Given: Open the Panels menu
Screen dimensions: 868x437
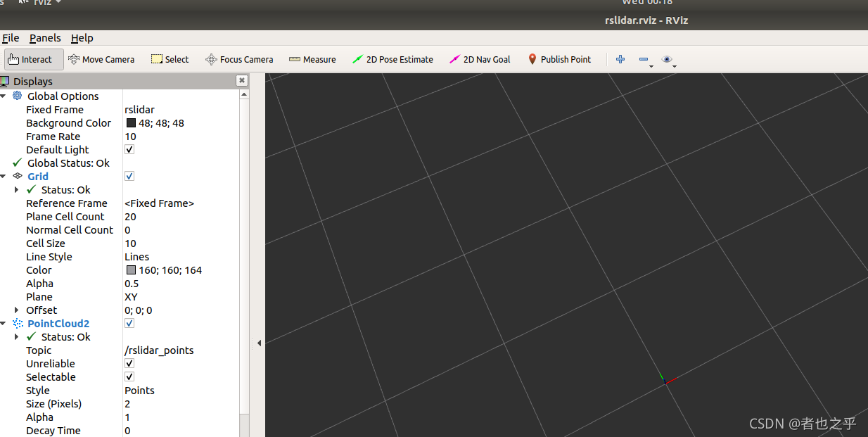Looking at the screenshot, I should 45,38.
